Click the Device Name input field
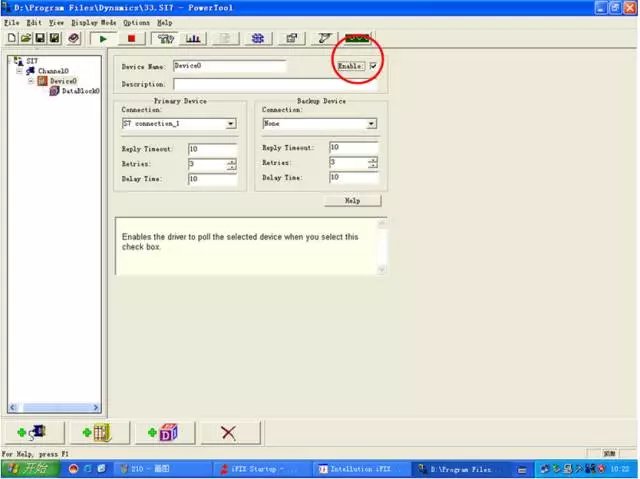This screenshot has width=640, height=479. pos(229,66)
